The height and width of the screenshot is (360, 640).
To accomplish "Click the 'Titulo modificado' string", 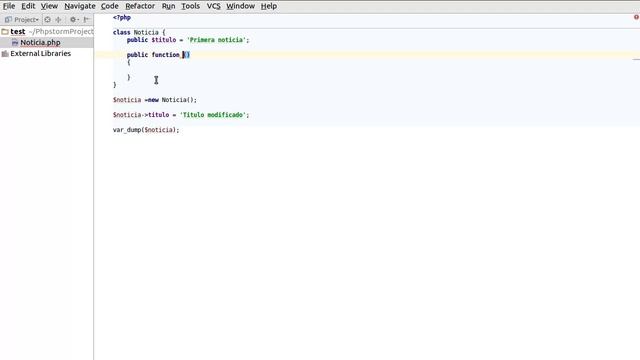I will [213, 115].
